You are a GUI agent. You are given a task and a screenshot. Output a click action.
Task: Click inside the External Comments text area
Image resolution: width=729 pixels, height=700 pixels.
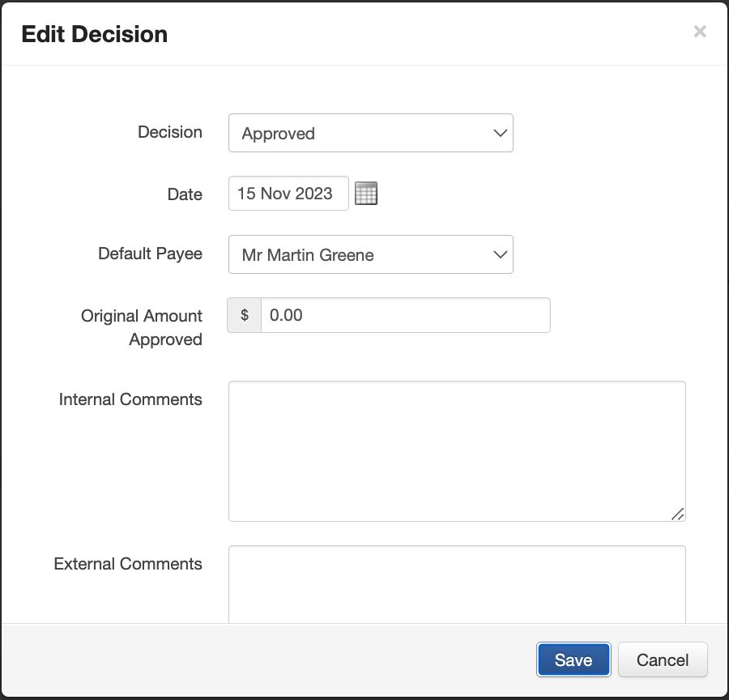(x=457, y=583)
